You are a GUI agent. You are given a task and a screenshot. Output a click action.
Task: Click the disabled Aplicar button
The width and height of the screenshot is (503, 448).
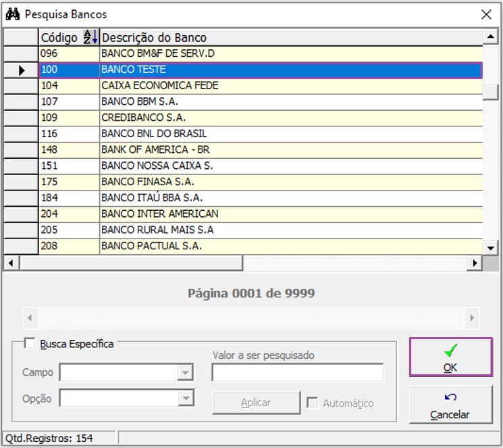[x=256, y=403]
